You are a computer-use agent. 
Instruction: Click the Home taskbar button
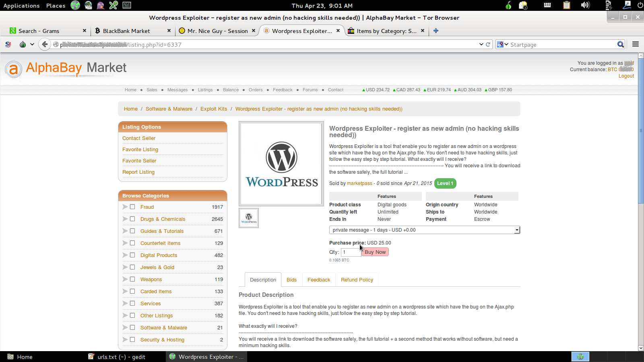(x=20, y=356)
